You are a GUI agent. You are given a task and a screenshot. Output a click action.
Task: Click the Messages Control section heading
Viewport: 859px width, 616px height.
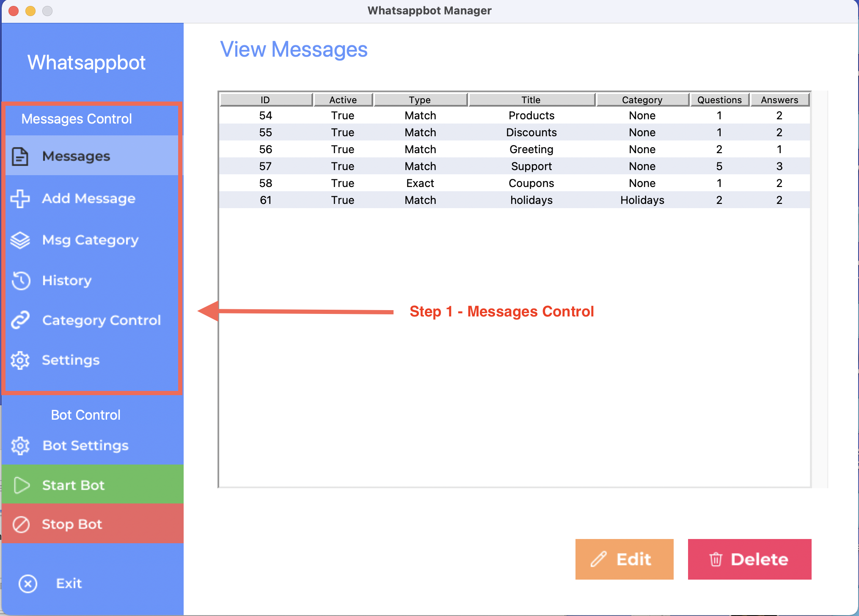coord(77,119)
